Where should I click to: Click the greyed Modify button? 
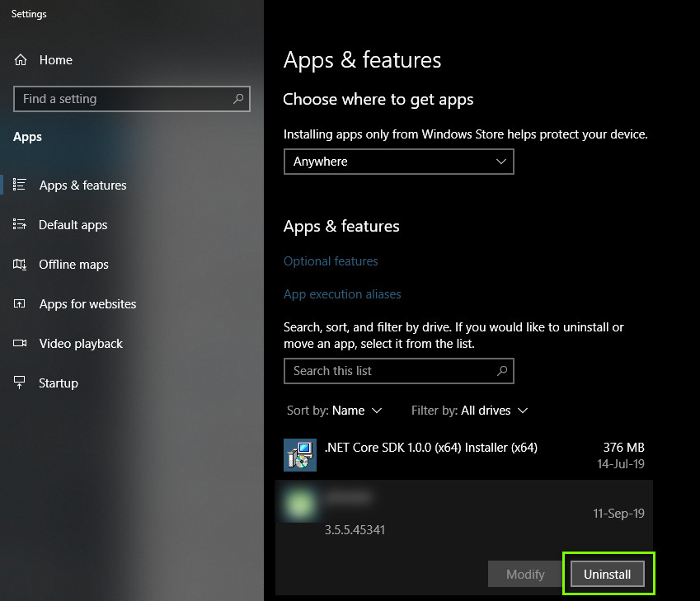pyautogui.click(x=525, y=574)
